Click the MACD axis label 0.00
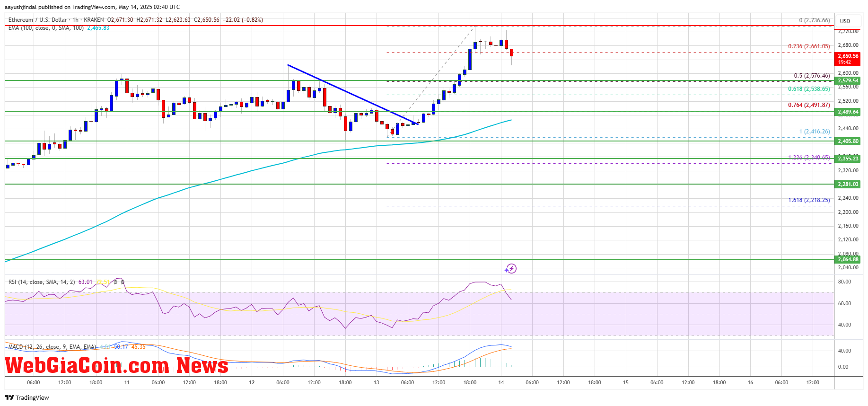The width and height of the screenshot is (868, 406). coord(843,367)
